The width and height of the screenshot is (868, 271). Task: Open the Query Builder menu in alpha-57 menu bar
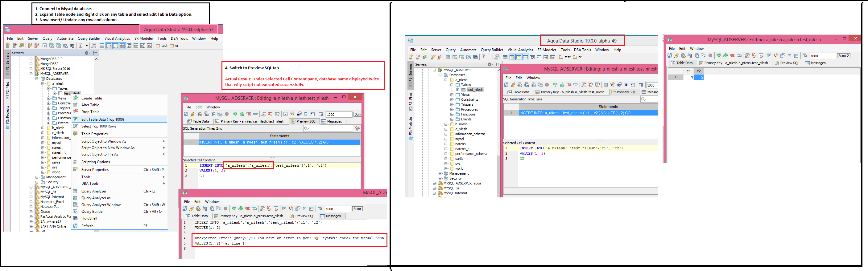click(89, 39)
